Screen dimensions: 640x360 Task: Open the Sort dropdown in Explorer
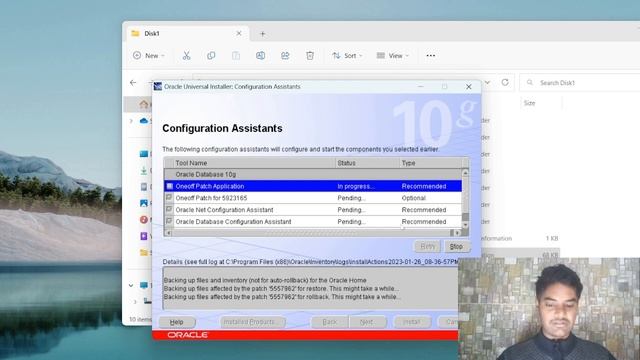click(347, 56)
